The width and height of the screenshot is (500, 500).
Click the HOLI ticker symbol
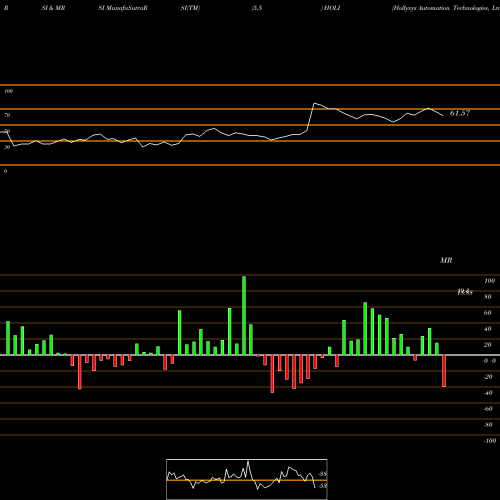point(332,8)
